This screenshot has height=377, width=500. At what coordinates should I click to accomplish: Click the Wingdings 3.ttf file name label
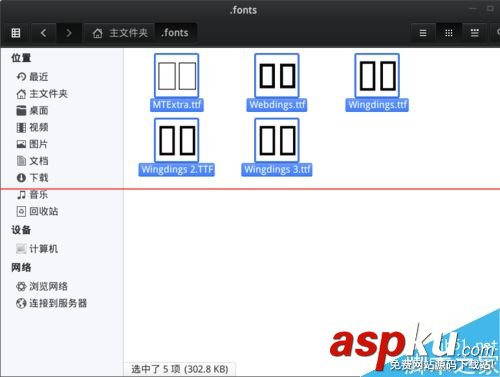tap(277, 169)
